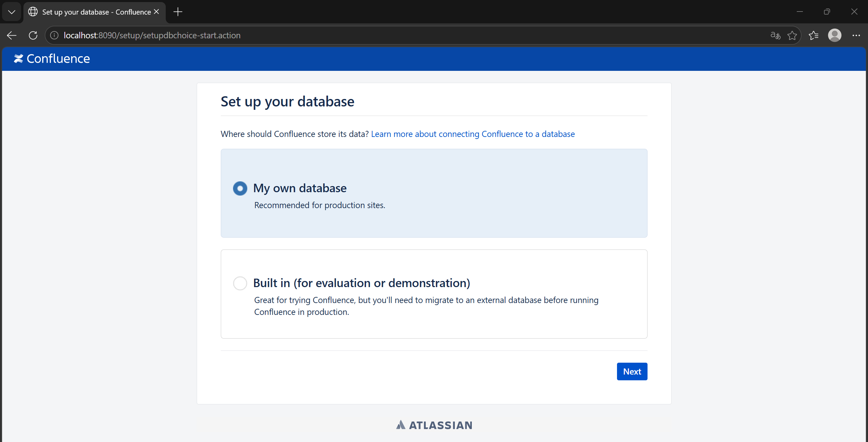The height and width of the screenshot is (442, 868).
Task: Restore down the browser window
Action: coord(827,12)
